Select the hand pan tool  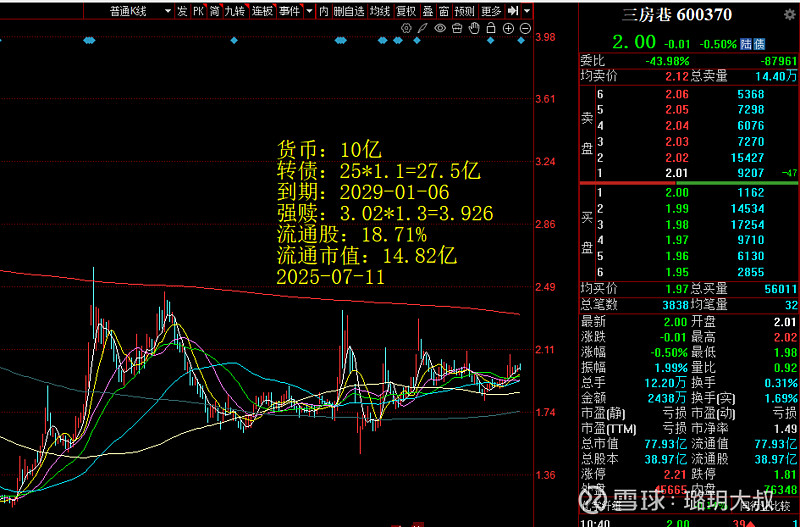pyautogui.click(x=474, y=29)
